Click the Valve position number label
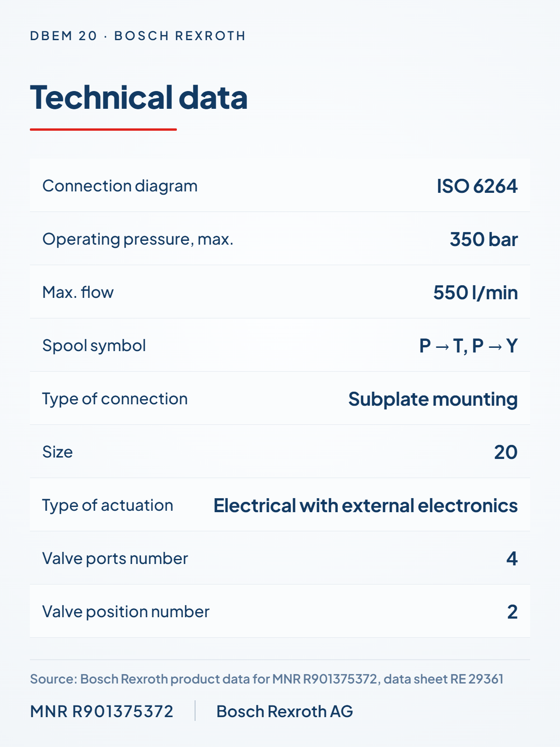Image resolution: width=560 pixels, height=747 pixels. [126, 612]
